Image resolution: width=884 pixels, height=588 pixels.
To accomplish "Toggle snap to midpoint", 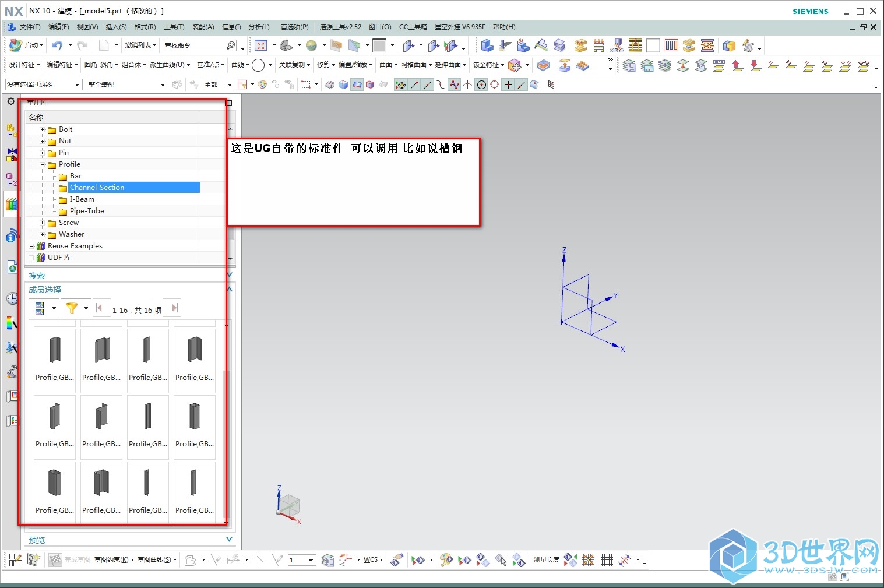I will 428,84.
